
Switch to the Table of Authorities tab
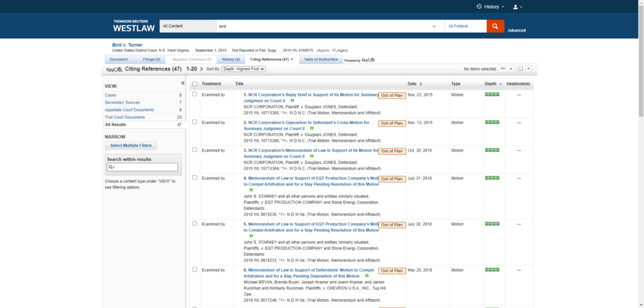(x=320, y=59)
